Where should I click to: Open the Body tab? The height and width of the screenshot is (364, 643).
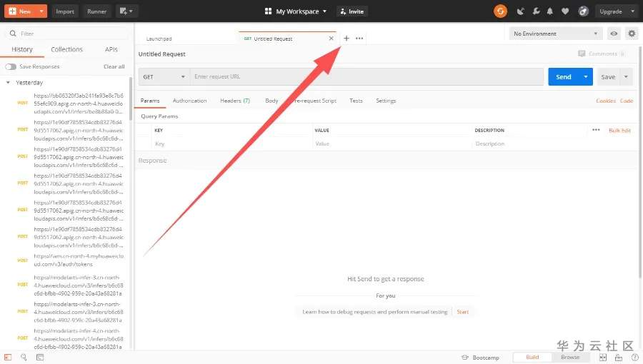click(271, 101)
